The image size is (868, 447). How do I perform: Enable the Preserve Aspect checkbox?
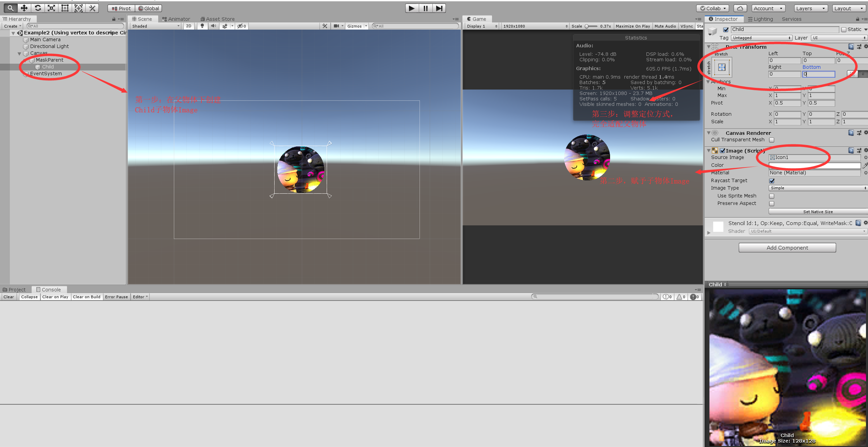[x=772, y=204]
